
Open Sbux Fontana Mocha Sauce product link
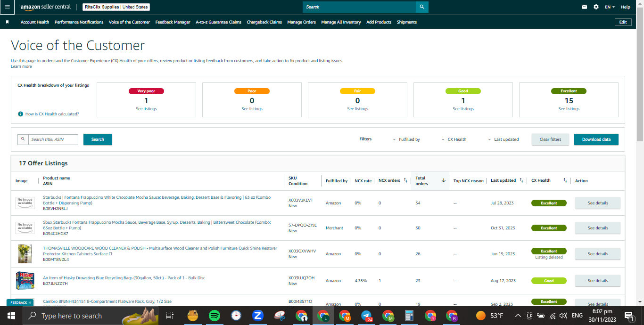tap(157, 225)
